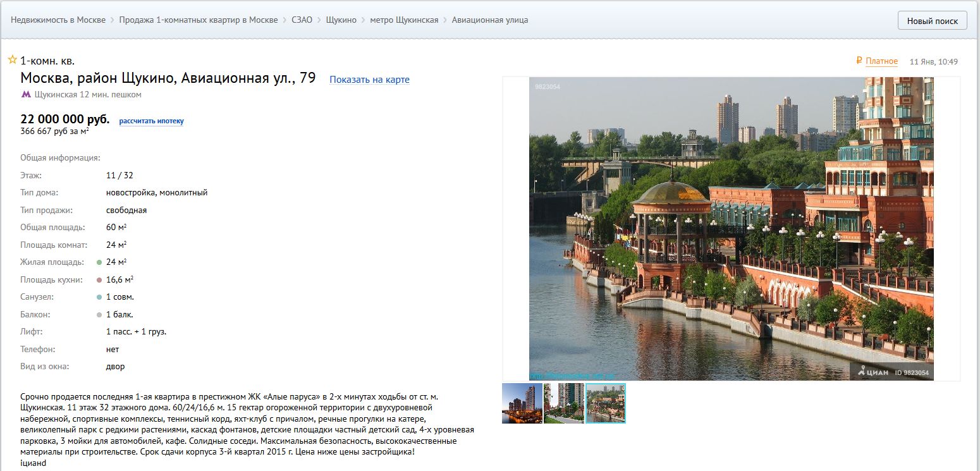Click the total area value 60 м²

tap(116, 228)
